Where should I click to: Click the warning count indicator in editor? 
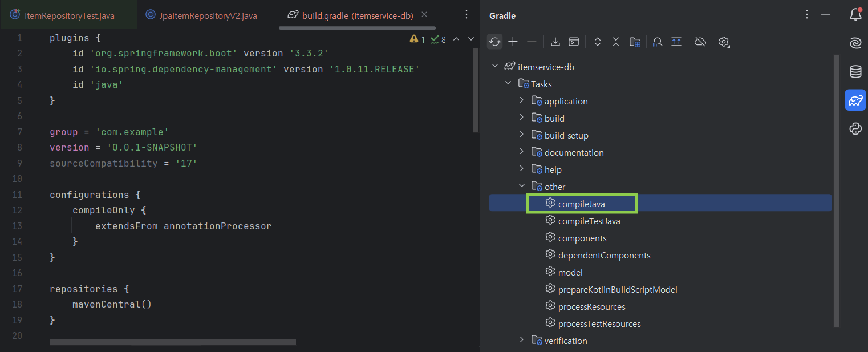point(417,39)
